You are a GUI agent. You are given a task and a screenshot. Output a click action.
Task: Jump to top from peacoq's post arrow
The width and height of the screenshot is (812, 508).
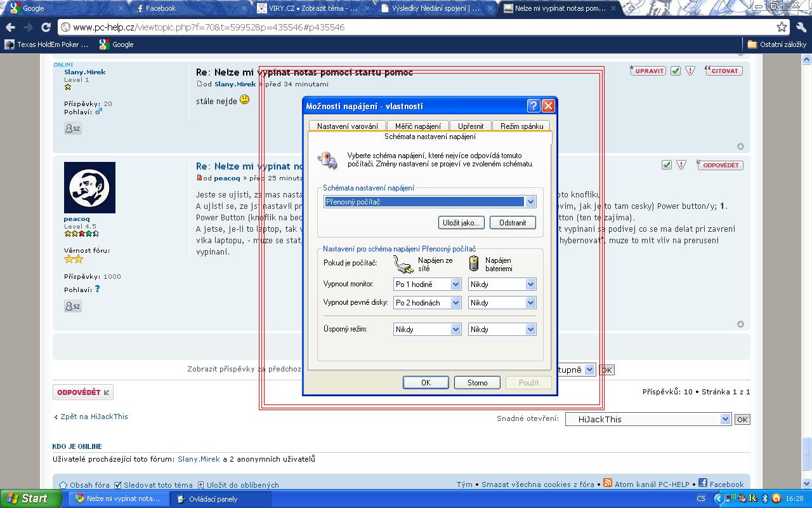pyautogui.click(x=740, y=324)
